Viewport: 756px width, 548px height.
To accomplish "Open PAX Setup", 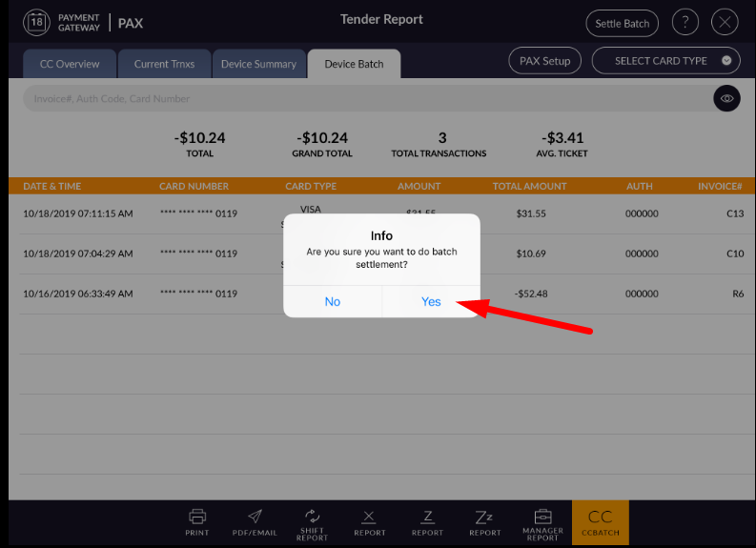I will coord(544,61).
